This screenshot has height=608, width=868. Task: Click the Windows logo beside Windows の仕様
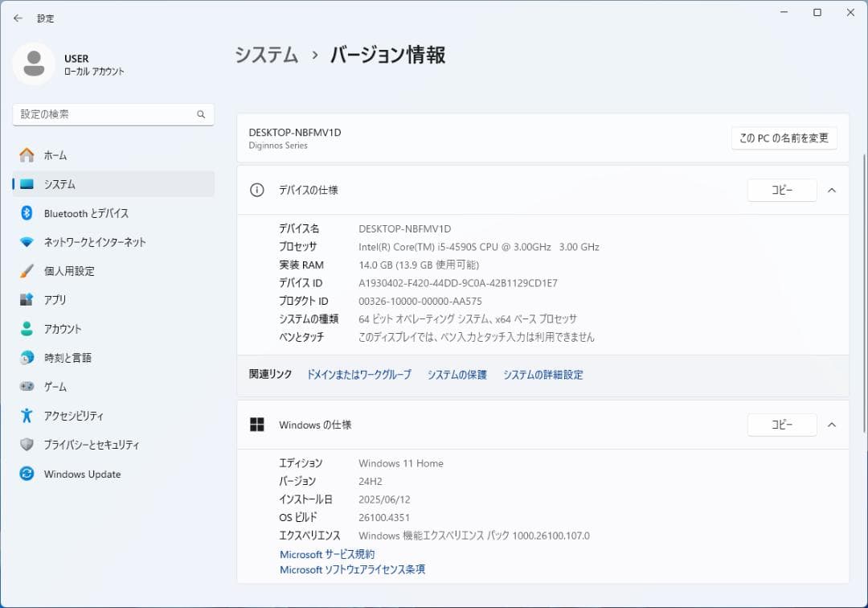click(x=257, y=425)
